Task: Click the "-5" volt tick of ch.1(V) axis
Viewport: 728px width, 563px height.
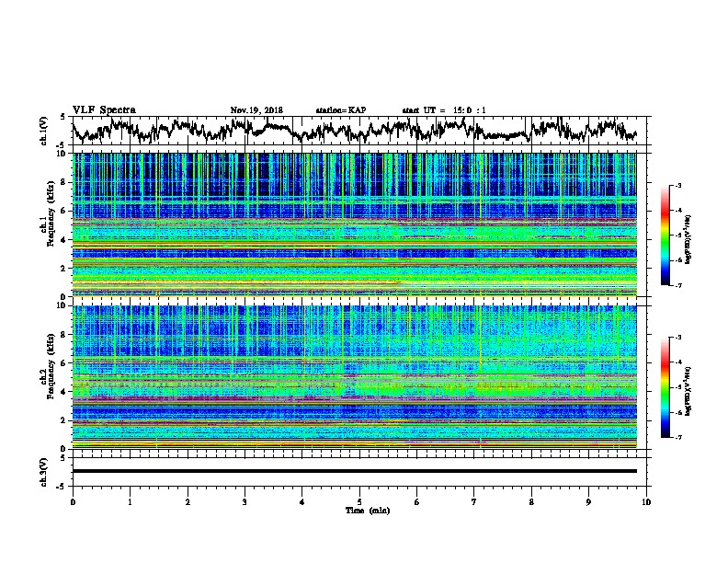Action: pos(62,145)
